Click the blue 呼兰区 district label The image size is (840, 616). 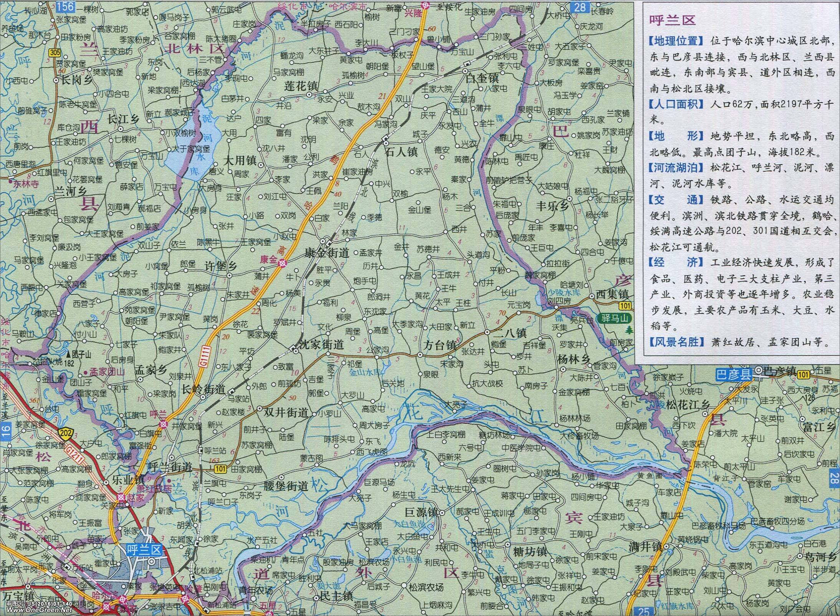tap(145, 550)
